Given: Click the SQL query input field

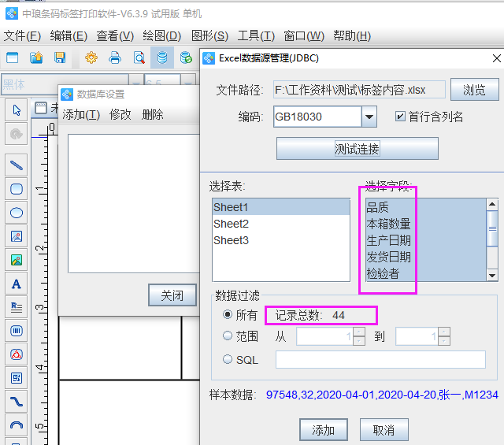Looking at the screenshot, I should [380, 360].
